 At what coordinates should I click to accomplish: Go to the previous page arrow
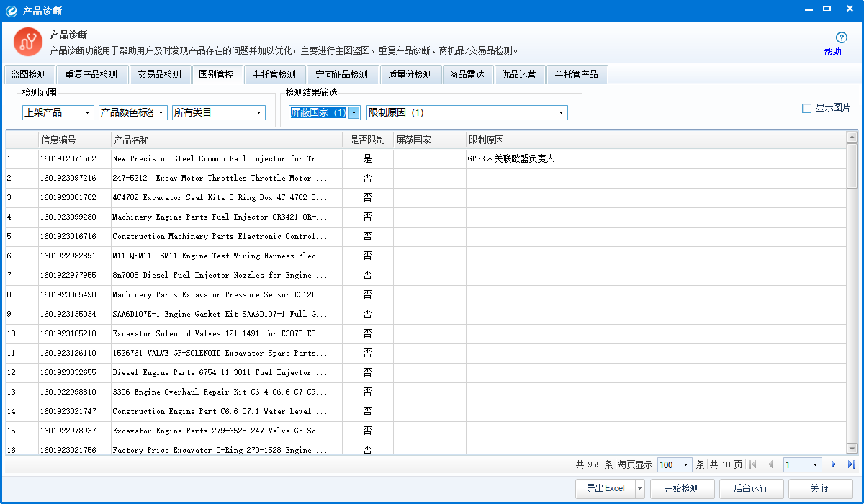tap(770, 465)
